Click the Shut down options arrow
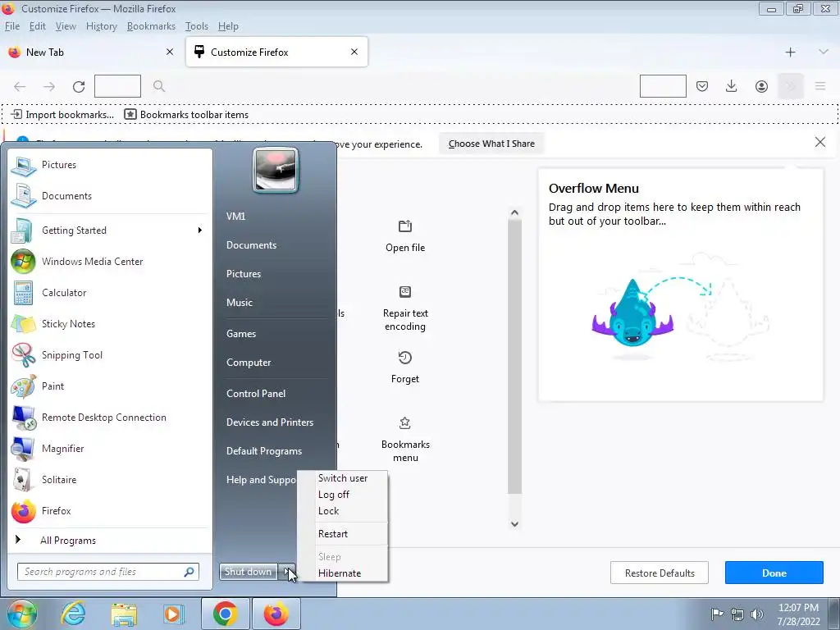Screen dimensions: 840x630 click(x=286, y=572)
